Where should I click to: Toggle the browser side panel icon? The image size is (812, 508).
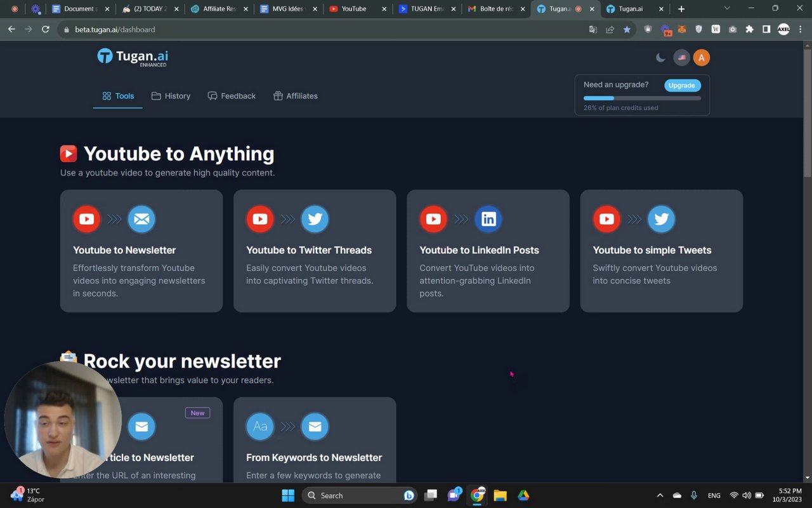766,29
